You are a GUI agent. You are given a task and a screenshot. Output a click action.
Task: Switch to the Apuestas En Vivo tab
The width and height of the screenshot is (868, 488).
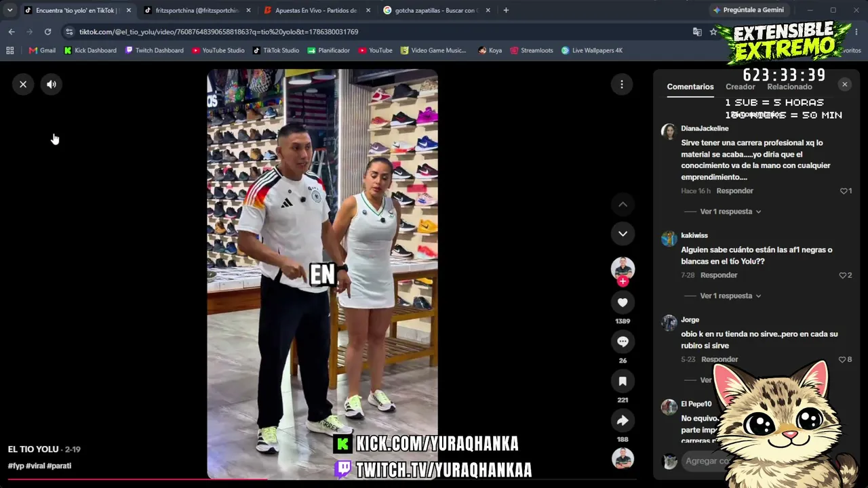click(x=316, y=10)
